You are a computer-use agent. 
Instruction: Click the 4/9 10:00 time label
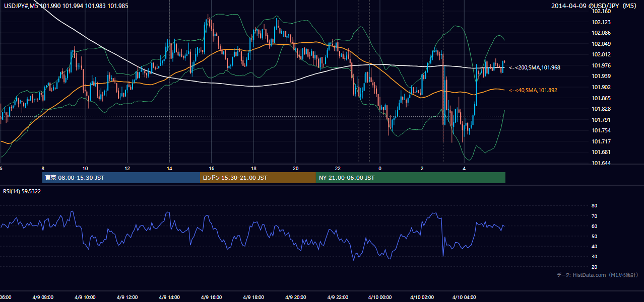[85, 297]
